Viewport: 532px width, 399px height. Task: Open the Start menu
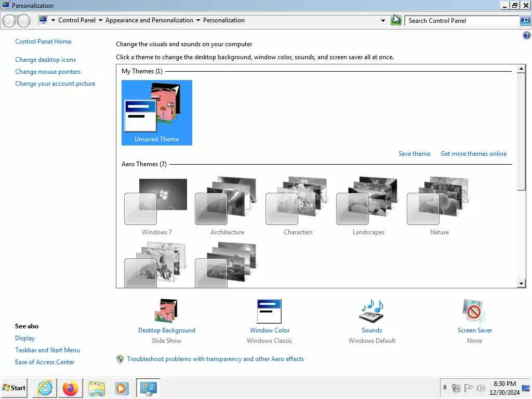point(14,388)
